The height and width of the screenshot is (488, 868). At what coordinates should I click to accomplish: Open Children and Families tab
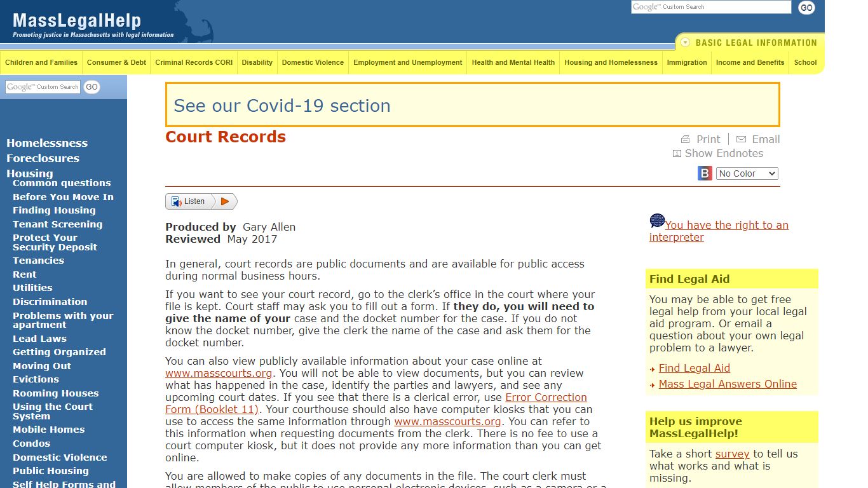tap(41, 62)
